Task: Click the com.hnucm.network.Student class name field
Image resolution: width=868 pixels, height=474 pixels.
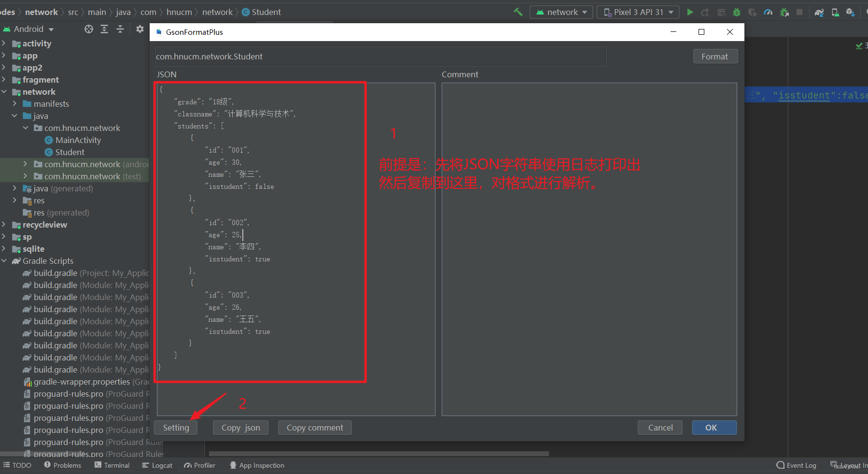Action: pos(379,56)
